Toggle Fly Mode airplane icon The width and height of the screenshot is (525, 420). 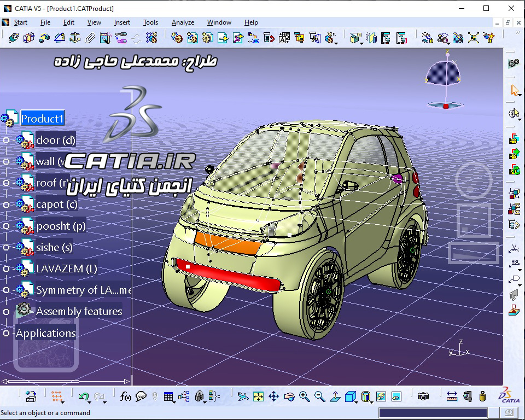coord(243,397)
